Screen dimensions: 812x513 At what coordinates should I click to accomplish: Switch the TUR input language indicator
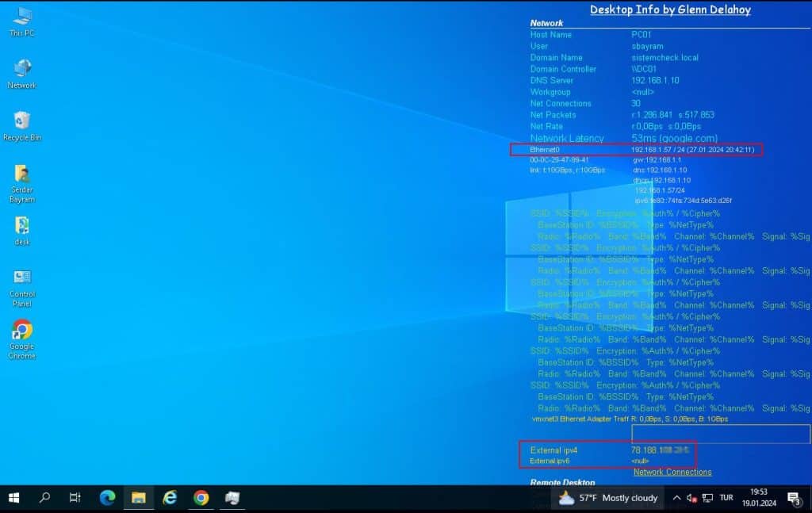pyautogui.click(x=726, y=498)
